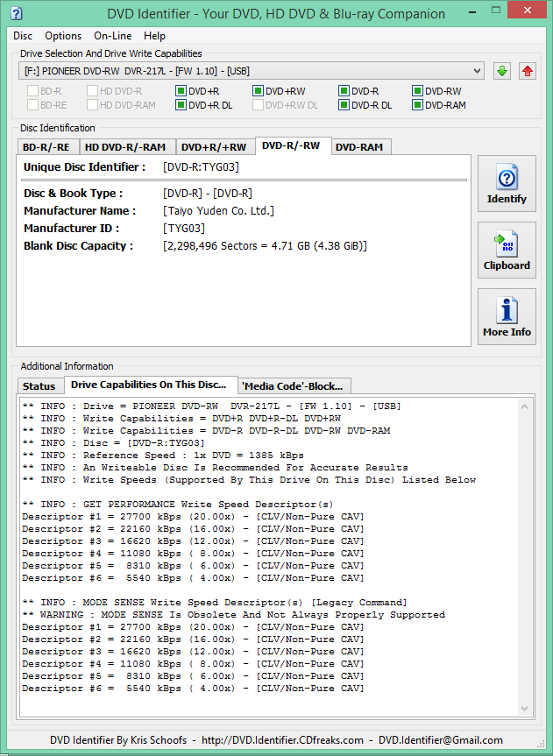Toggle the BD-R capability checkbox
Viewport: 553px width, 756px height.
tap(32, 90)
